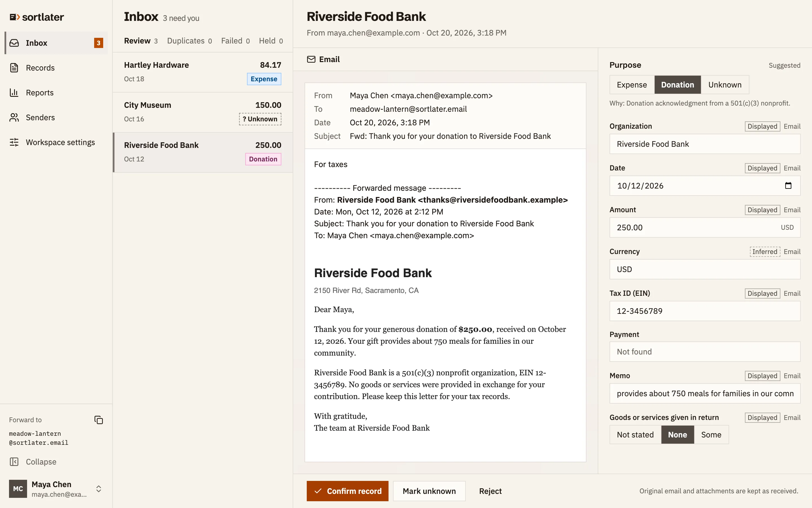Screen dimensions: 812x508
Task: Click the 150.00 amount on City Museum
Action: pyautogui.click(x=268, y=105)
